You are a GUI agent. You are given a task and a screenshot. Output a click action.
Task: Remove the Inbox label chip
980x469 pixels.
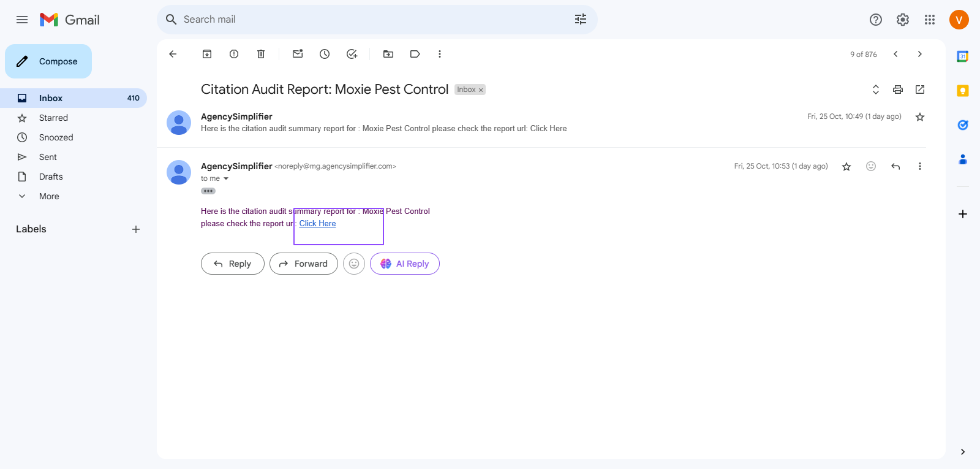coord(481,90)
